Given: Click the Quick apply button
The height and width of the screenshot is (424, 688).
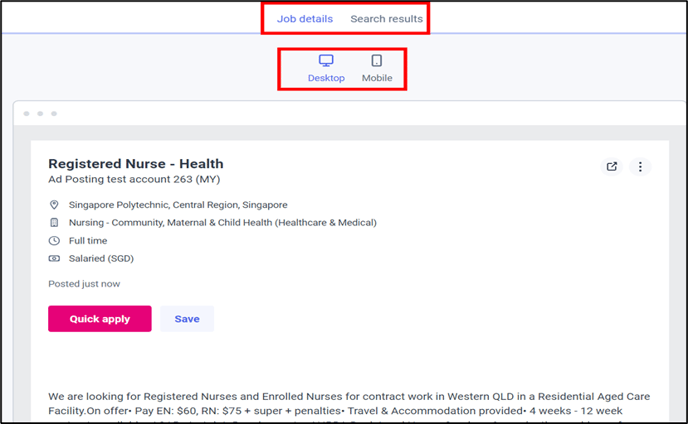Looking at the screenshot, I should (x=100, y=319).
